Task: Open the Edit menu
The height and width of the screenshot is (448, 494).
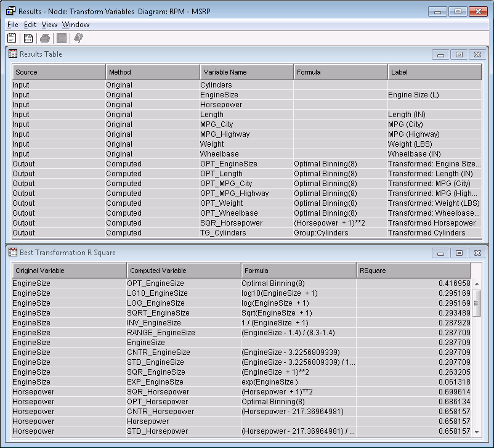Action: [29, 24]
